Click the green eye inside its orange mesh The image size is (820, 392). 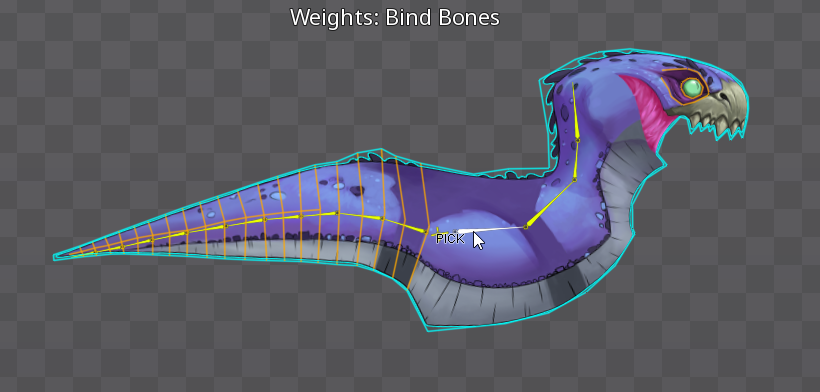click(x=692, y=88)
